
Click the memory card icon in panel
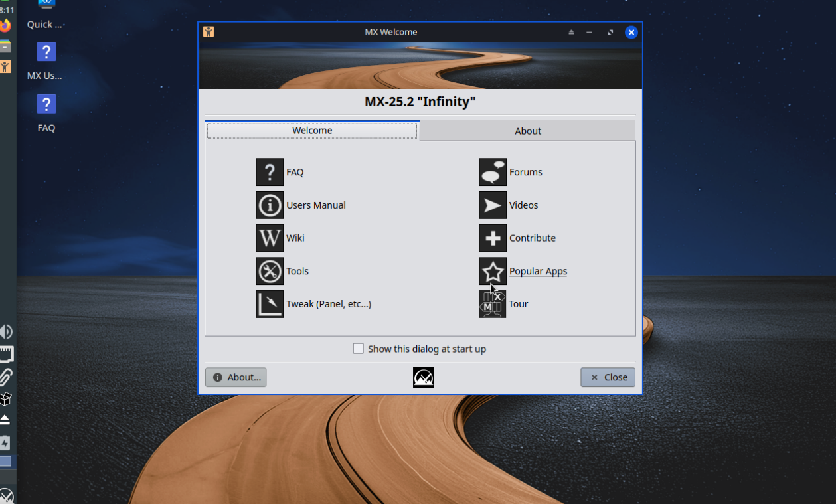(6, 354)
